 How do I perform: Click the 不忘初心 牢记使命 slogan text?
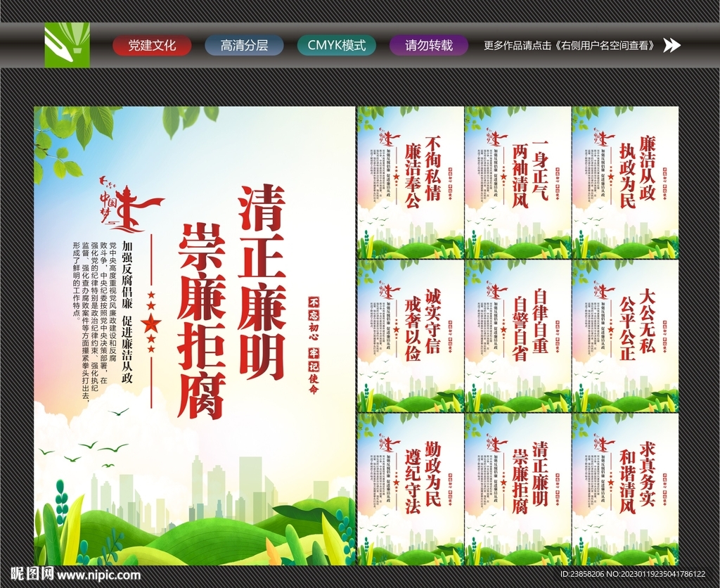pos(313,345)
